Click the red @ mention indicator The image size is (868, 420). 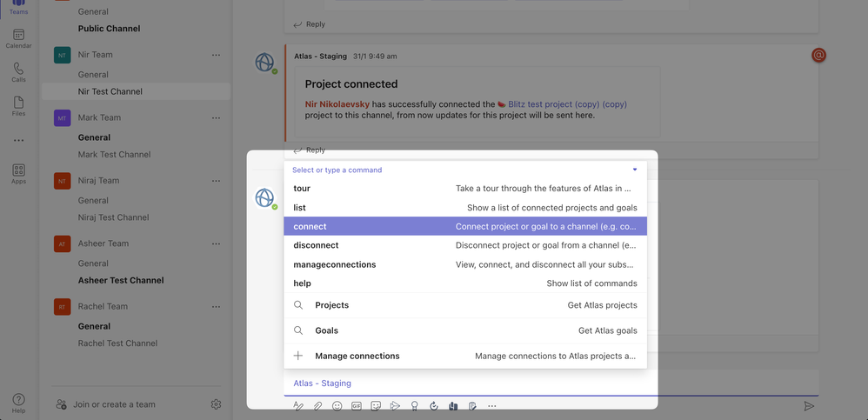pos(818,56)
